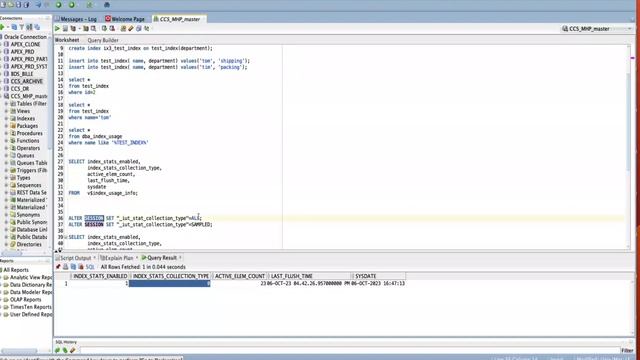The image size is (640, 360).
Task: Select the APEX_CLONE connection
Action: point(25,44)
